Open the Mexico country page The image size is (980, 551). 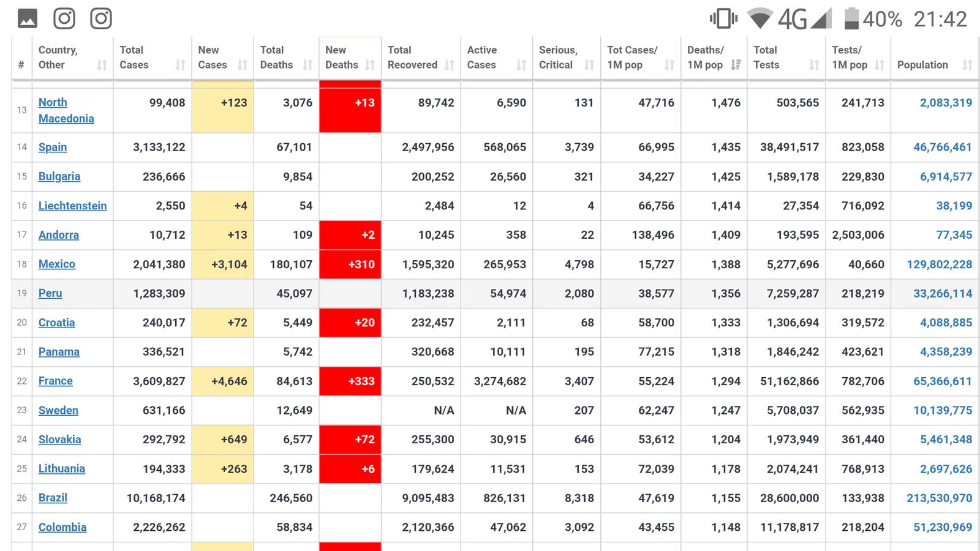click(x=57, y=264)
